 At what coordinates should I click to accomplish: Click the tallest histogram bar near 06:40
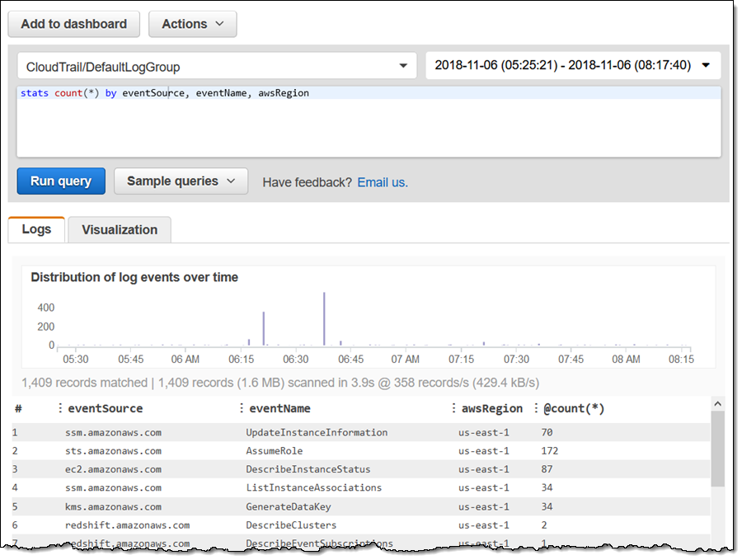click(x=324, y=318)
